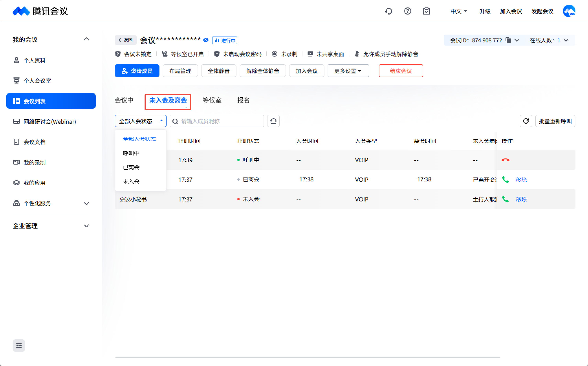Click the horizontal scrollbar at the bottom
Viewport: 588px width, 366px height.
click(x=307, y=357)
